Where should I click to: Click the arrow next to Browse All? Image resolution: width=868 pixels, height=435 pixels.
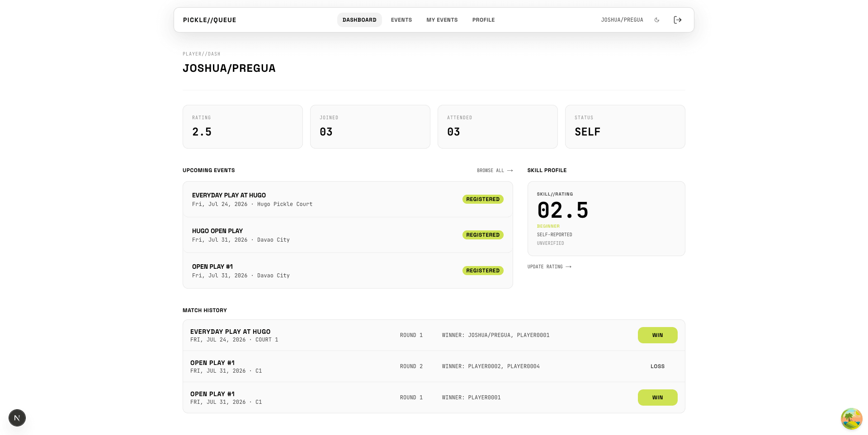(510, 171)
